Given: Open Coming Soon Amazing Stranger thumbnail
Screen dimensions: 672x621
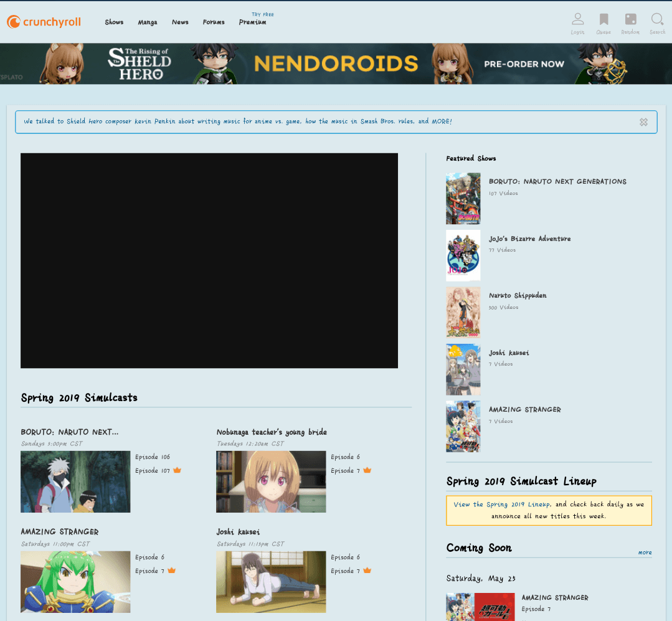Looking at the screenshot, I should [480, 607].
